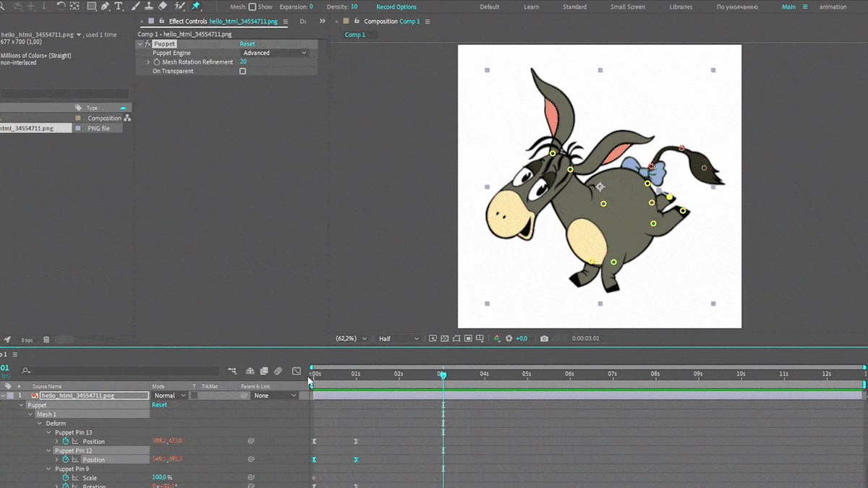Viewport: 868px width, 488px height.
Task: Select the Pan Behind anchor point tool
Action: 75,6
